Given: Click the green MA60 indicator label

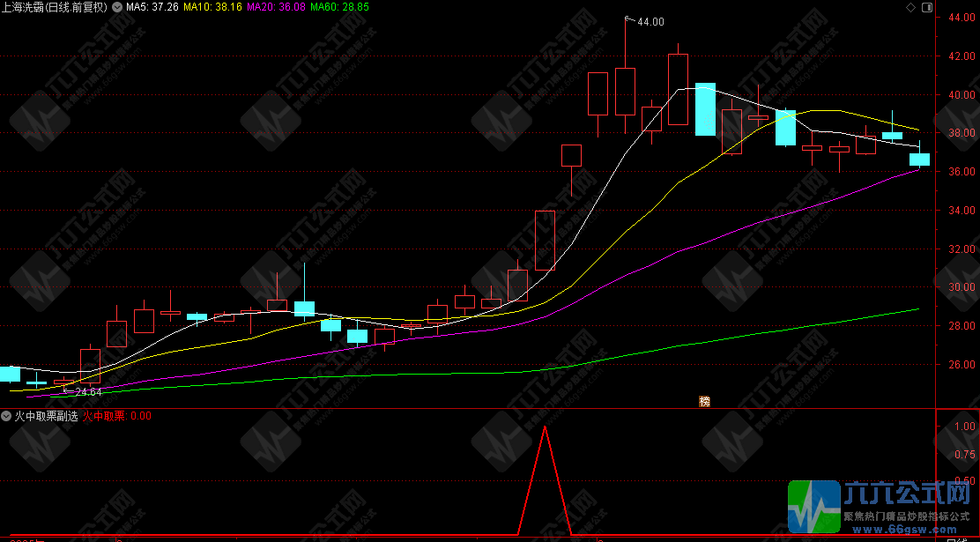Looking at the screenshot, I should (x=339, y=7).
